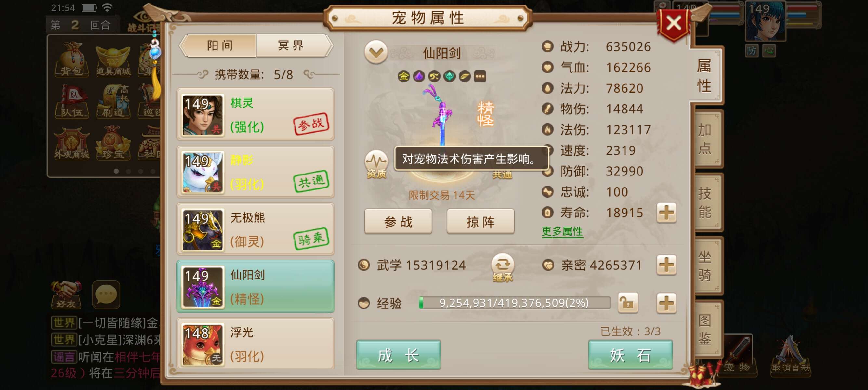Increase 亲密 with the plus button

[x=666, y=265]
